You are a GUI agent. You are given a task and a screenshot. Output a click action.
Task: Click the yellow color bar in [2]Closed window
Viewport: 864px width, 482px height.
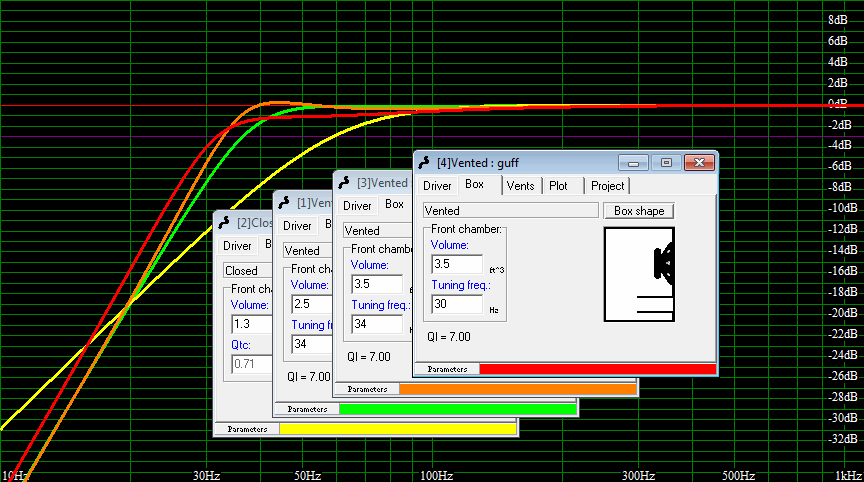(397, 429)
